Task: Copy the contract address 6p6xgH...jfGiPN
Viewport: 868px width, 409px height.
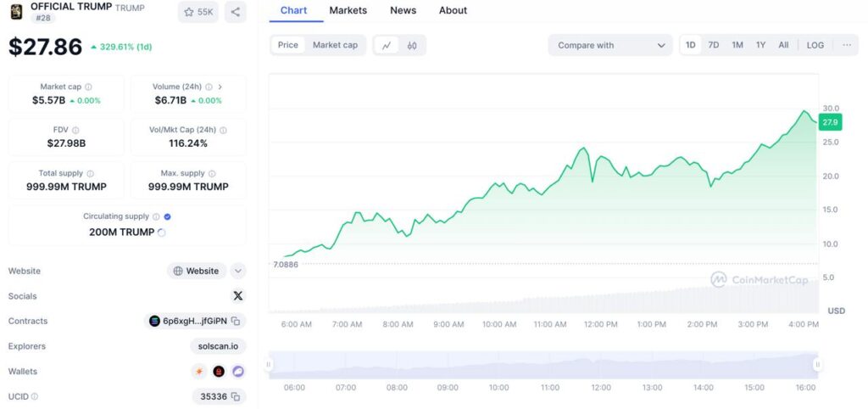Action: [236, 321]
